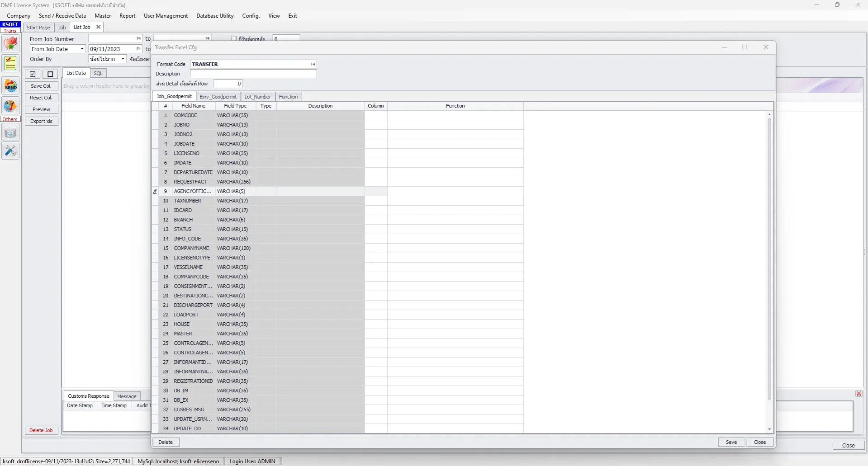Close the red X in response panel
The height and width of the screenshot is (466, 868).
point(859,394)
